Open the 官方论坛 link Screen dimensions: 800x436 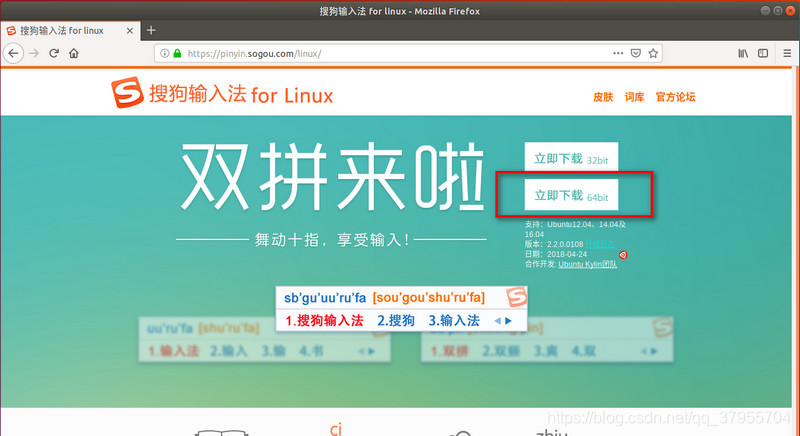[676, 97]
